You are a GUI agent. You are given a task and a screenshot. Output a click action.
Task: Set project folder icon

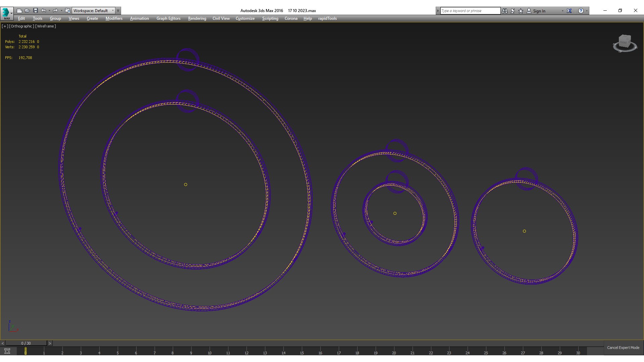(x=68, y=11)
